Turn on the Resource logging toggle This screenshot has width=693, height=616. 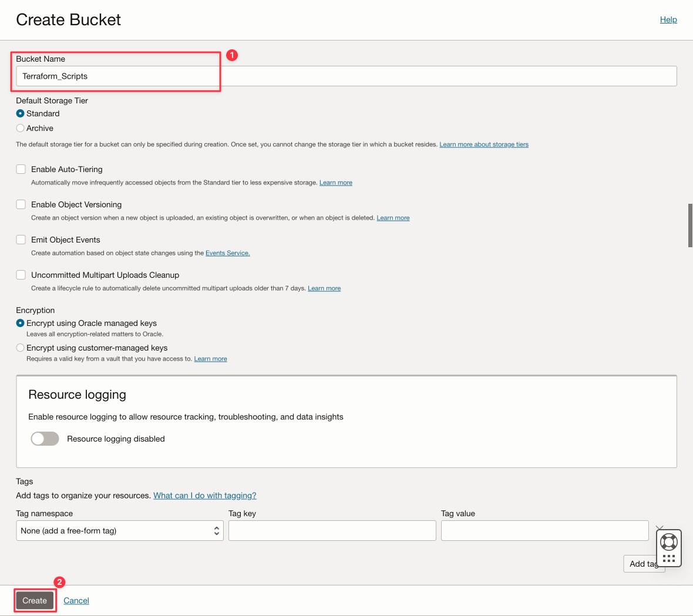(45, 439)
